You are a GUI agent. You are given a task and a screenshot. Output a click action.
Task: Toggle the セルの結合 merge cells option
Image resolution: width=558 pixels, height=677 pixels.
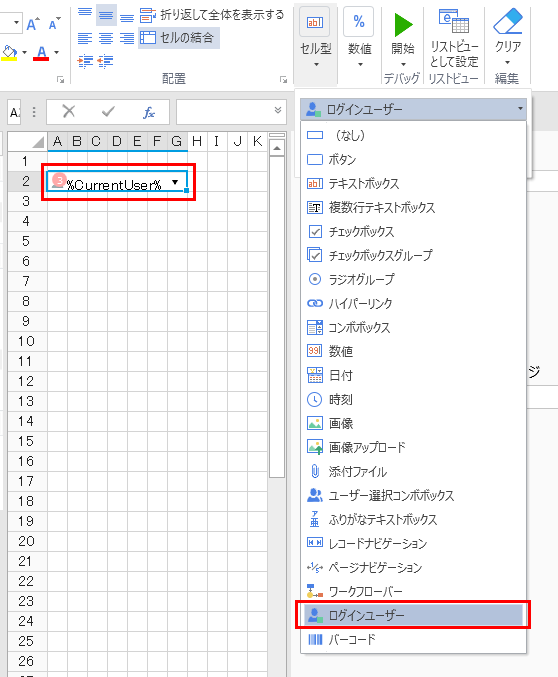(x=179, y=38)
